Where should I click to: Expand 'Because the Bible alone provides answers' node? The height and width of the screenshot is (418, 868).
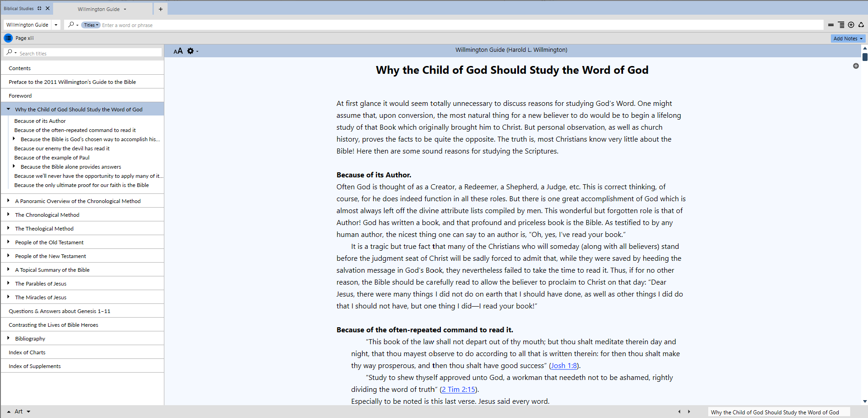(14, 166)
